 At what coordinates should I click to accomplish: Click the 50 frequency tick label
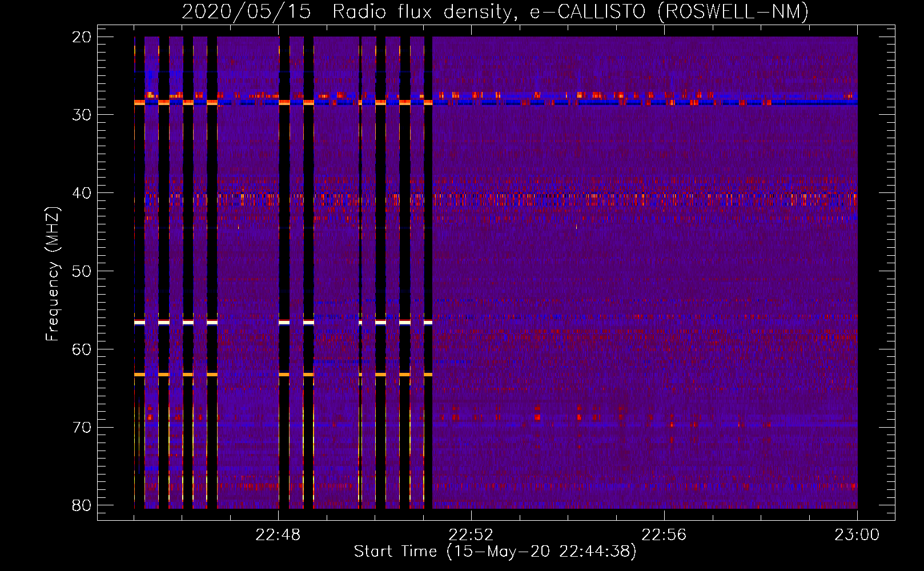tap(82, 271)
